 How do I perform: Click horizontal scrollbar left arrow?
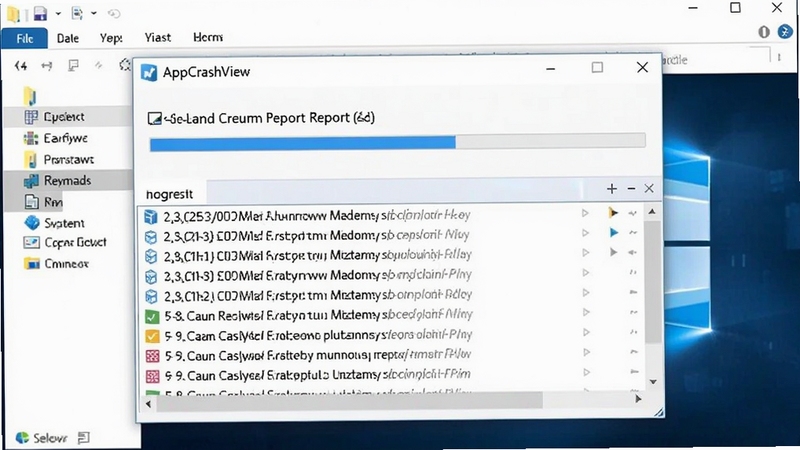tap(148, 404)
